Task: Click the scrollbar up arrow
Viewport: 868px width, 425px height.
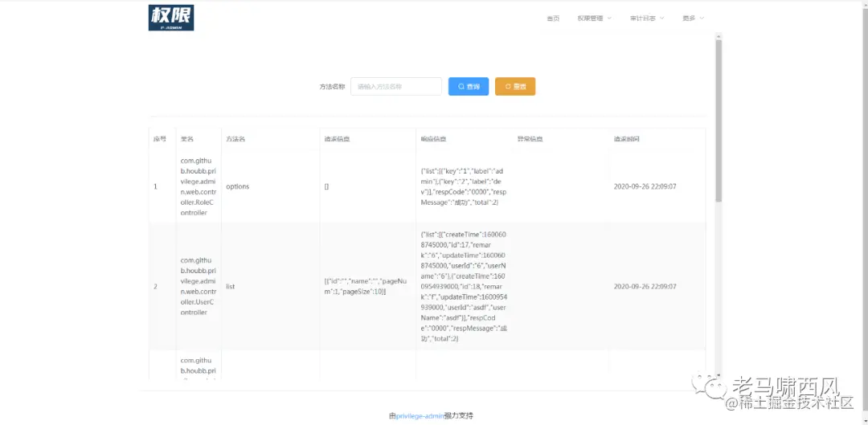Action: (719, 35)
